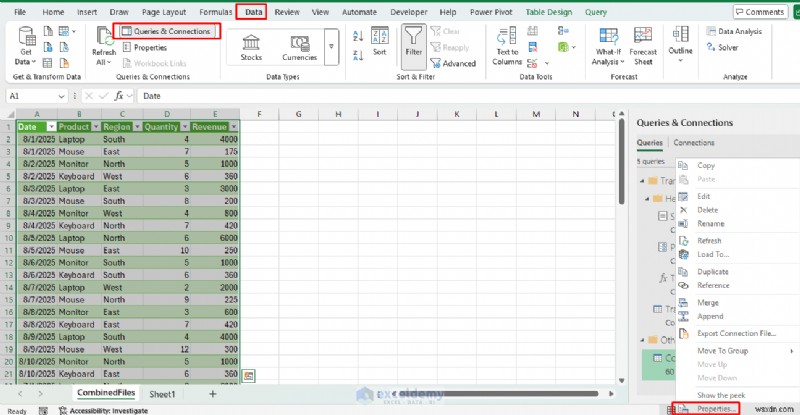Sort Z to A descending
800x415 pixels.
click(x=358, y=55)
